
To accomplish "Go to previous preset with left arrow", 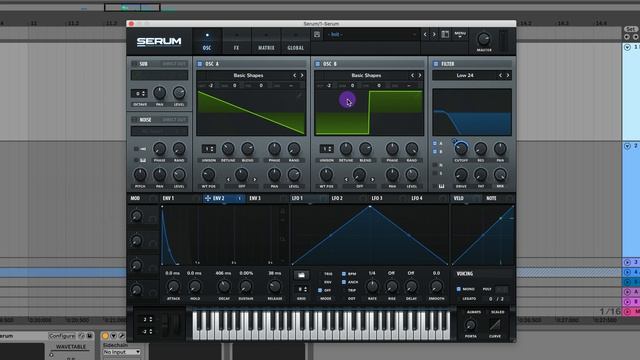I will pyautogui.click(x=425, y=35).
